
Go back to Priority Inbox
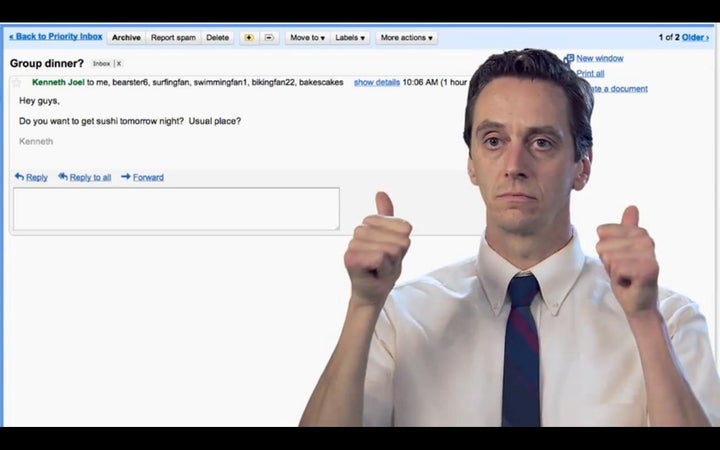(x=56, y=37)
